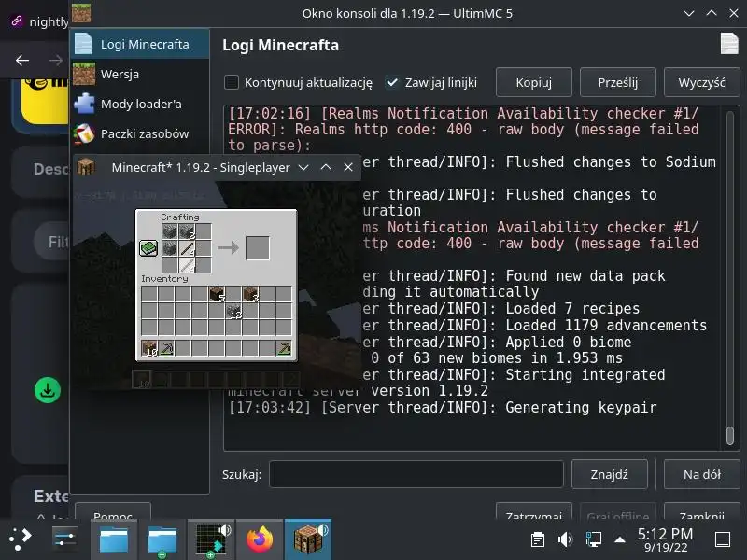Maximize the Minecraft 1.19.2 window
Image resolution: width=747 pixels, height=560 pixels.
pos(326,168)
